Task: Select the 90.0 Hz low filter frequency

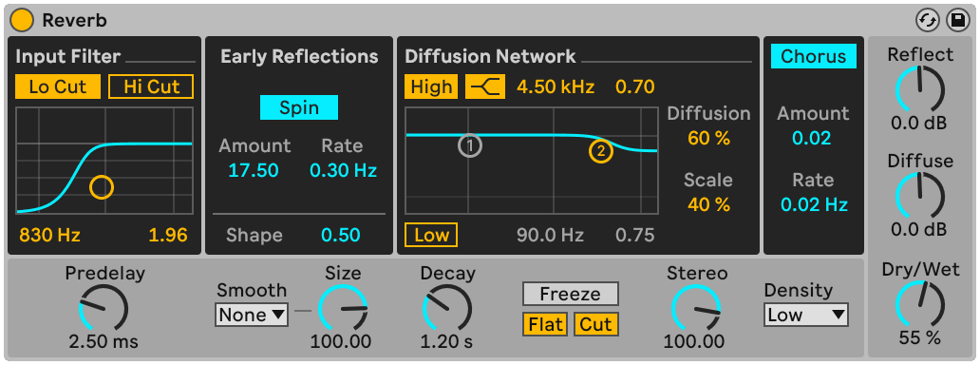Action: tap(550, 235)
